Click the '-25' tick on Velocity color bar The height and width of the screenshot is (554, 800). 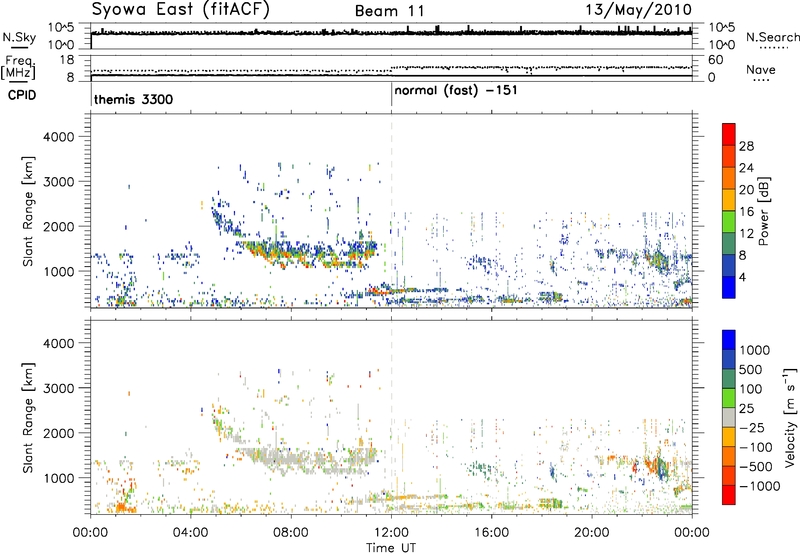click(x=752, y=427)
